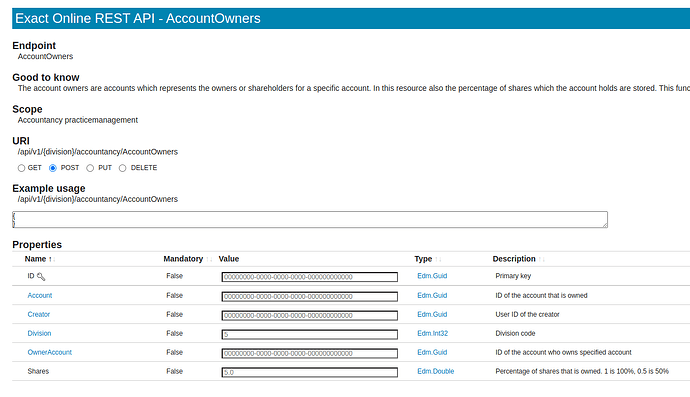The width and height of the screenshot is (690, 397).
Task: Click the Account value input field
Action: 310,296
